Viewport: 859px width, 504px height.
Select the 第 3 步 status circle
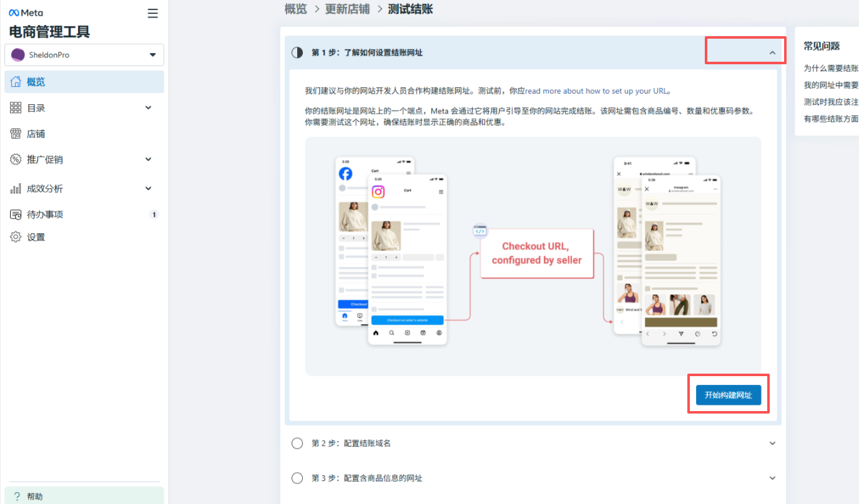(297, 478)
